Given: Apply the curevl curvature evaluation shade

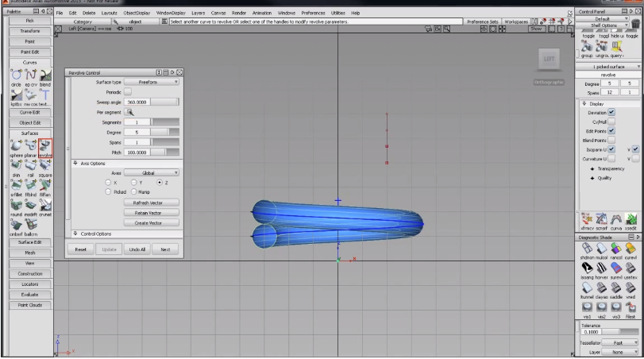Looking at the screenshot, I should coord(631,248).
